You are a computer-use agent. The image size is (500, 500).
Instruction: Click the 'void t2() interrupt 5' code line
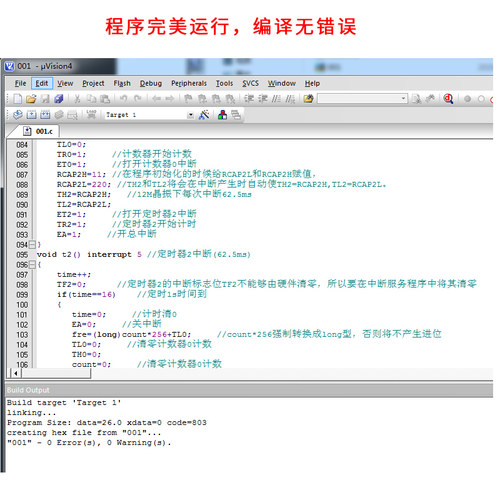pyautogui.click(x=89, y=255)
